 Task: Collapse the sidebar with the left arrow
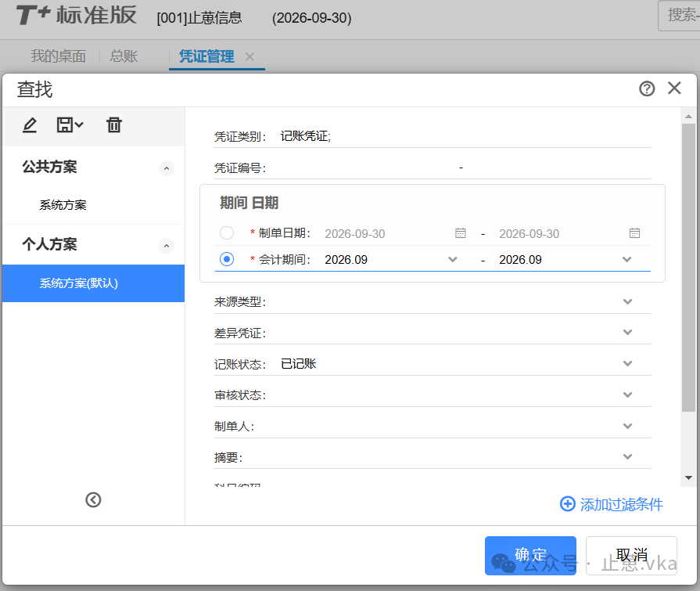[x=93, y=499]
